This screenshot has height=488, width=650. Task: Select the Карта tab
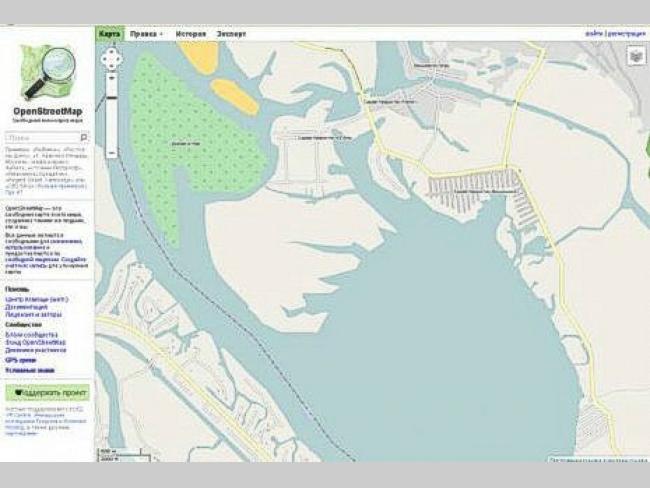point(110,34)
